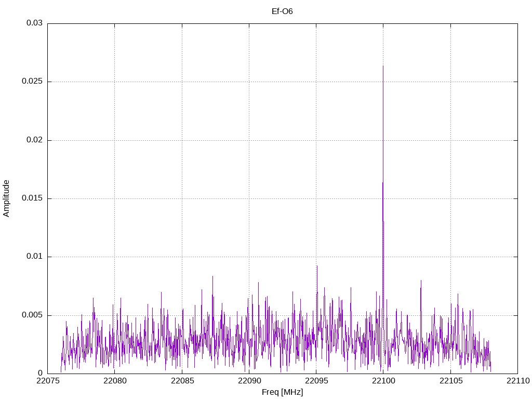Click the 0.02 y-axis tick label

[x=35, y=140]
